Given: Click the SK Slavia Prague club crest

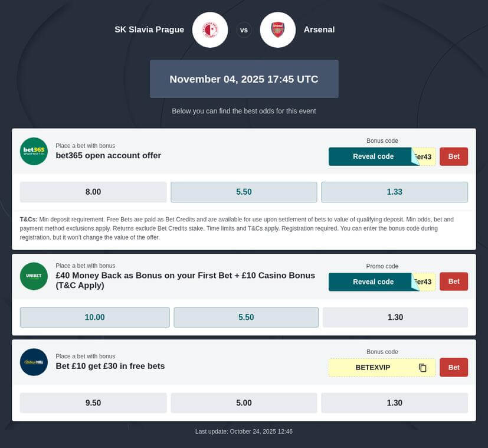Looking at the screenshot, I should (x=209, y=30).
